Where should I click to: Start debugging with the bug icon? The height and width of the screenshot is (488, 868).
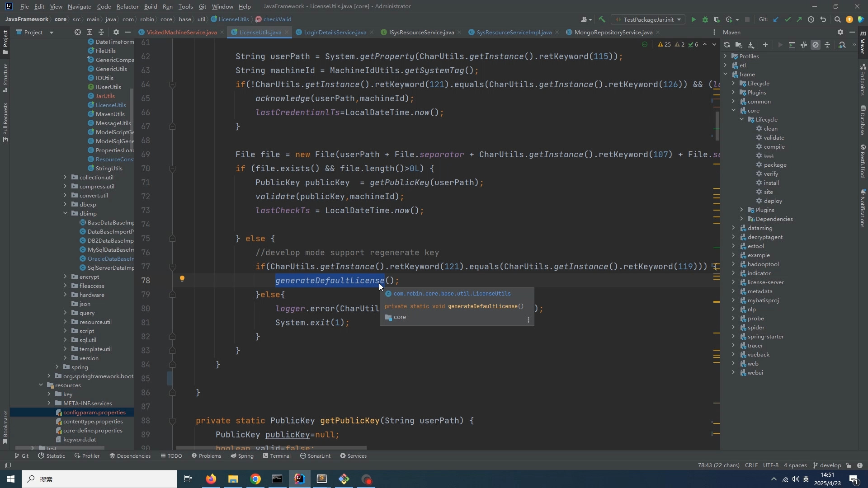coord(705,19)
